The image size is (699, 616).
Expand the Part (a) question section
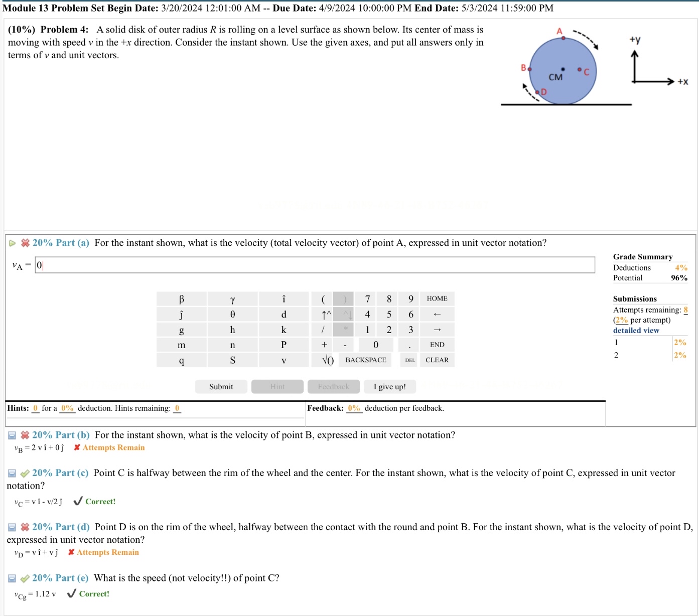tap(13, 243)
